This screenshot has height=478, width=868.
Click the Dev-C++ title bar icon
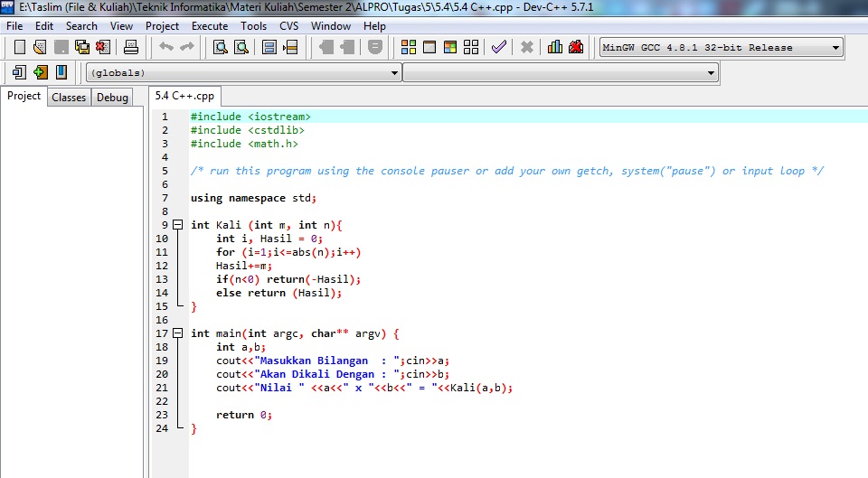(x=8, y=7)
